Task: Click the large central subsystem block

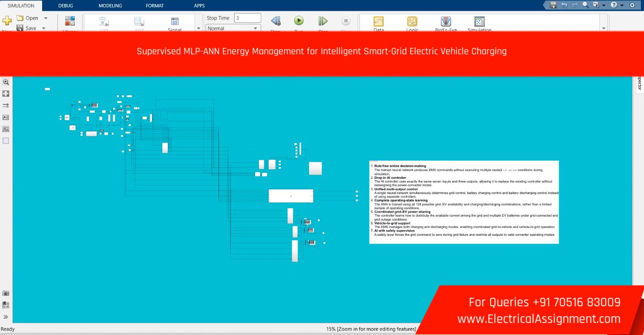Action: coord(291,196)
